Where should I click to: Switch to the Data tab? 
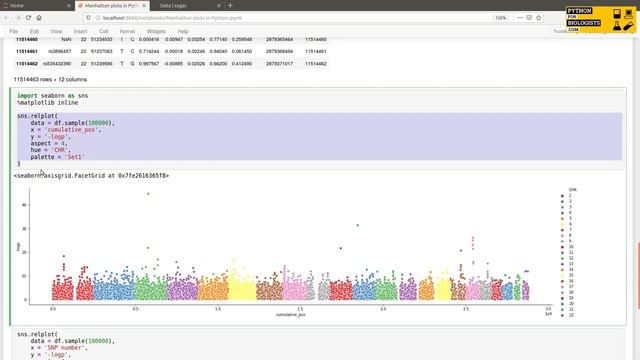coord(187,6)
